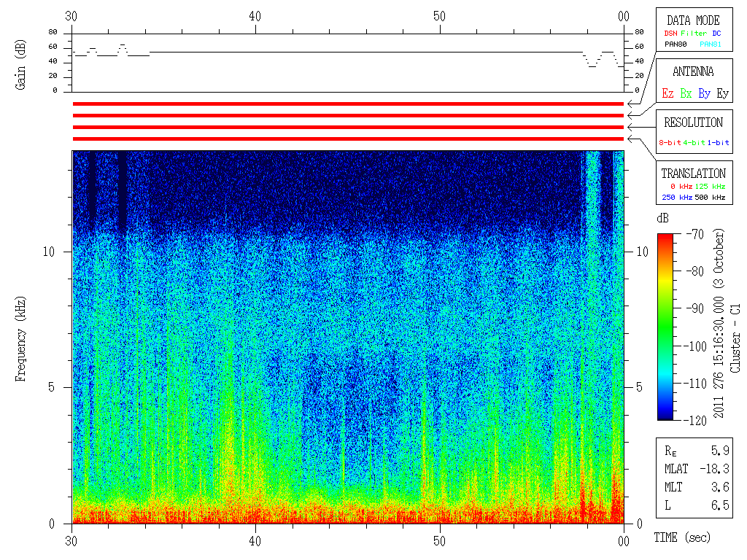
Task: Click the MLAT value -18.3
Action: click(714, 469)
